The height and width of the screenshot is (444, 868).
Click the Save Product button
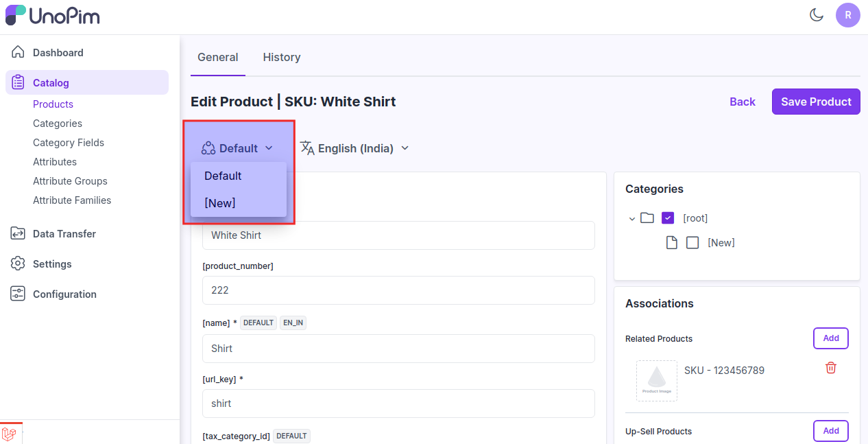(x=816, y=102)
